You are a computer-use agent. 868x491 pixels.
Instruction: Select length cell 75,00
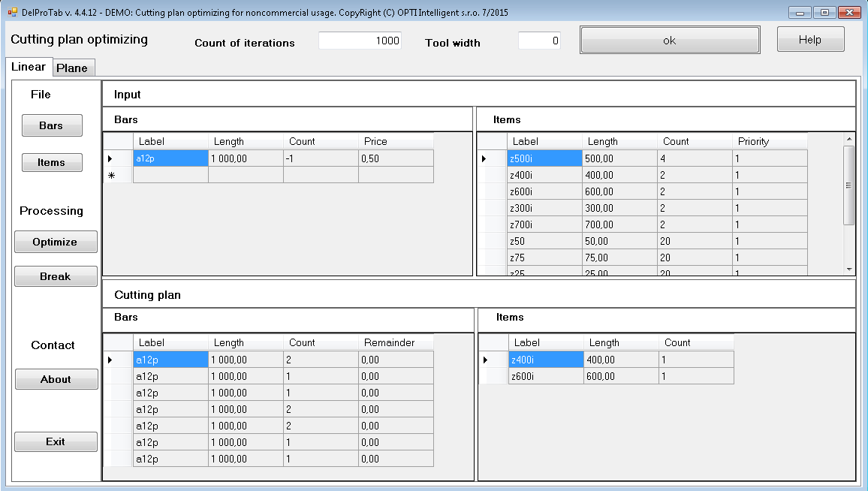tap(620, 258)
